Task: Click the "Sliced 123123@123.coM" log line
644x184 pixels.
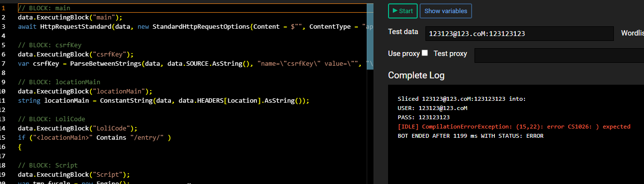Action: coord(461,99)
